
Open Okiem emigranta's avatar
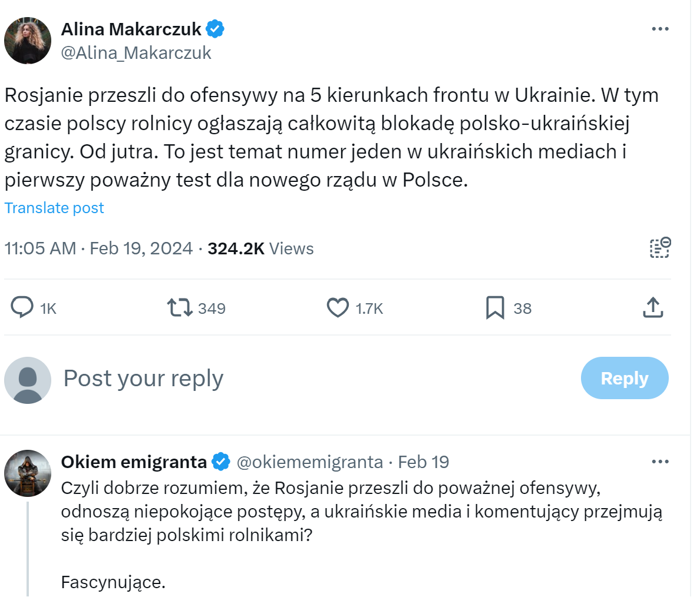click(x=28, y=473)
